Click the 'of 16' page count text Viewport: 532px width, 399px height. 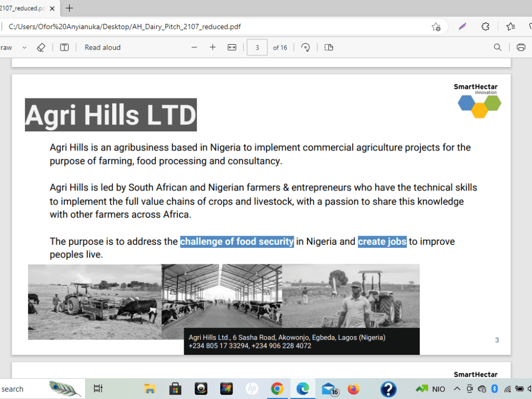coord(280,48)
